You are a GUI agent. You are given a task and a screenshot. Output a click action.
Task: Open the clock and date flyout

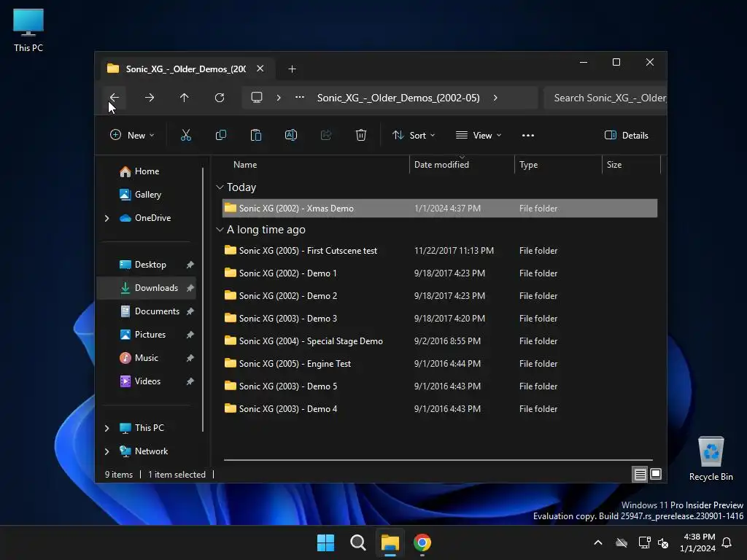coord(697,542)
